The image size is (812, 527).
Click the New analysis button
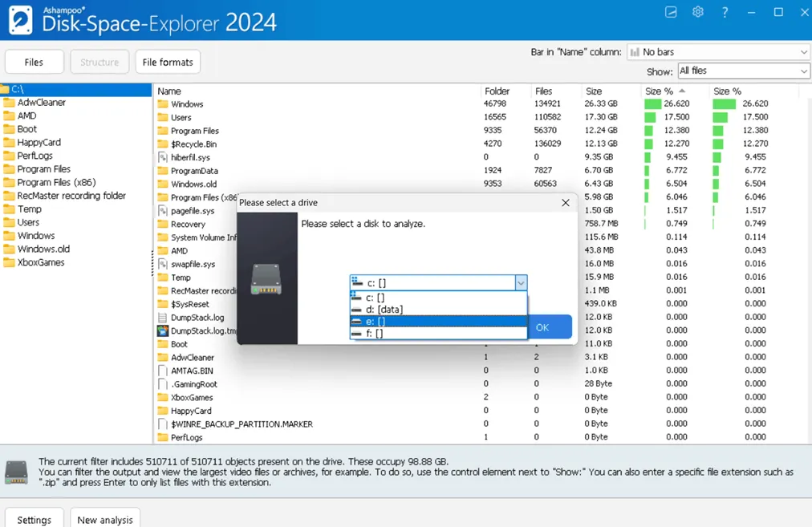point(105,519)
